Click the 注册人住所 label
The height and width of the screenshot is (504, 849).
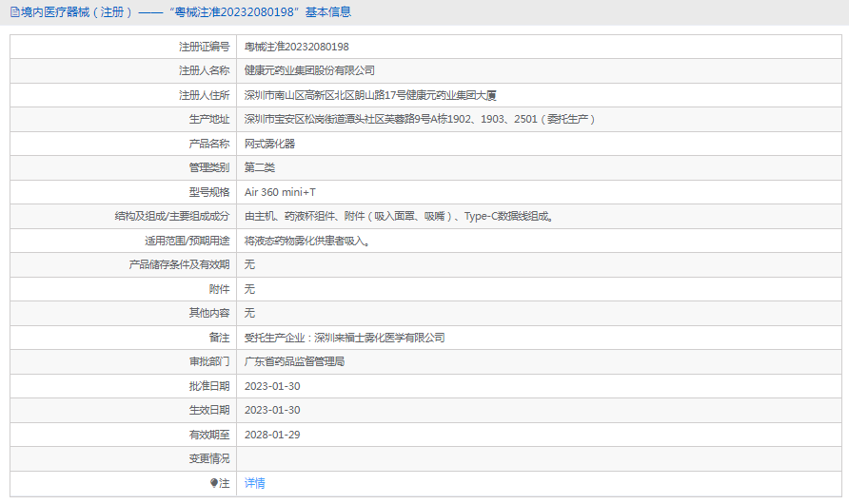tap(204, 95)
